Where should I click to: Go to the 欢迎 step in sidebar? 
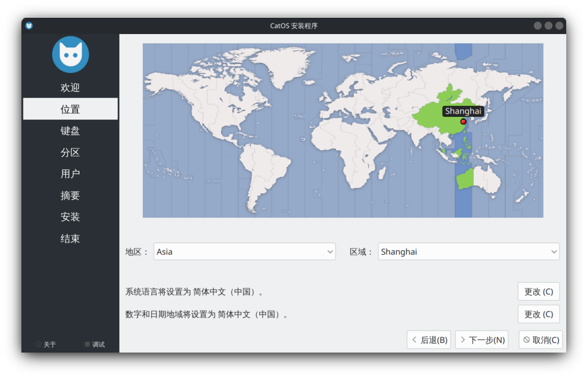70,87
